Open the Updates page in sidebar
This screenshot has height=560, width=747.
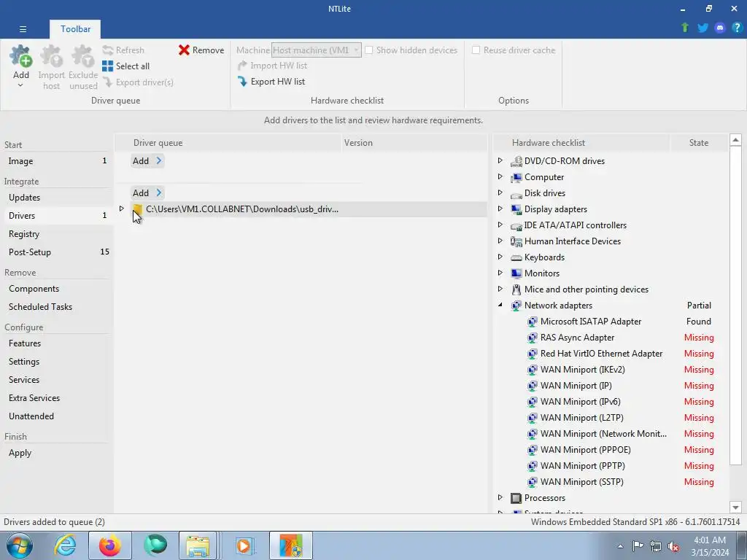point(57,198)
